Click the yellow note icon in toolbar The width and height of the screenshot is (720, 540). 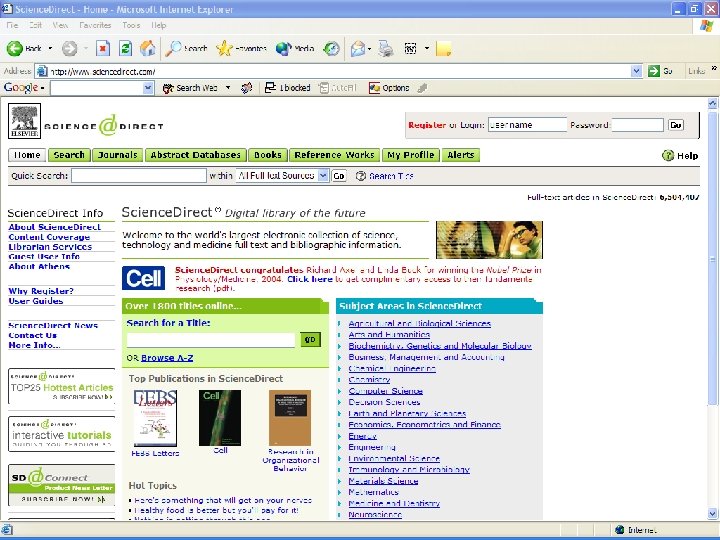click(444, 48)
